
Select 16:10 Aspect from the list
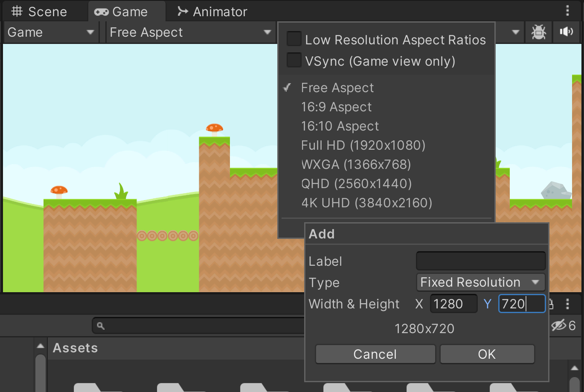pyautogui.click(x=340, y=126)
